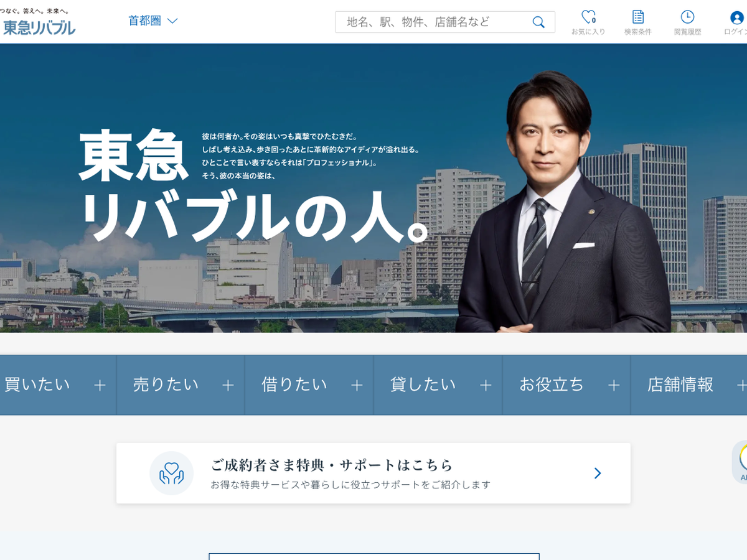The height and width of the screenshot is (560, 747).
Task: Expand the 売りたい plus sign
Action: [228, 385]
